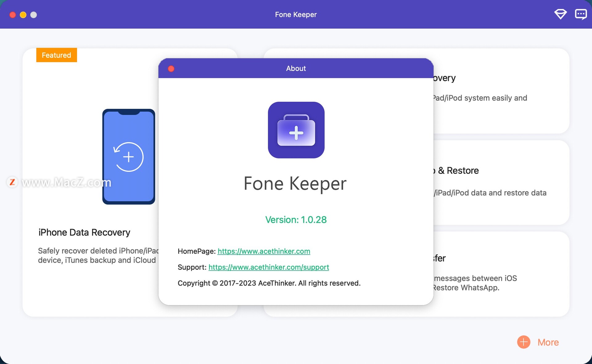Click the orange plus circle icon
Screen dimensions: 592x364
point(524,342)
